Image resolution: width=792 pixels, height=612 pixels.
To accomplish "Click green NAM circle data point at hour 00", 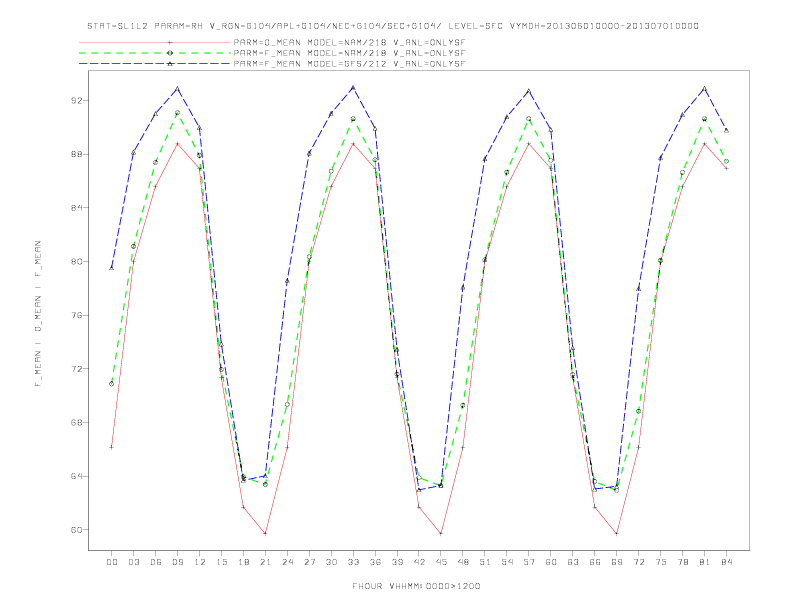I will click(112, 384).
